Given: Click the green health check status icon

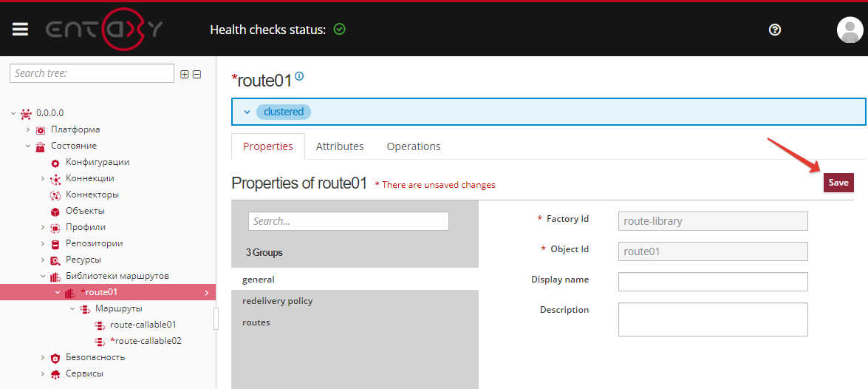Looking at the screenshot, I should pyautogui.click(x=339, y=30).
